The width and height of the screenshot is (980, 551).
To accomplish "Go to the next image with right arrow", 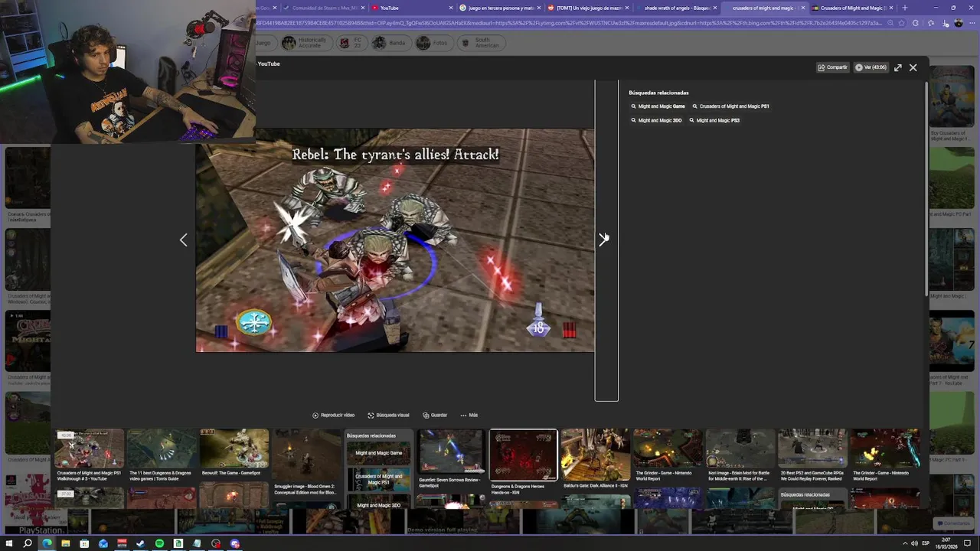I will pos(604,240).
